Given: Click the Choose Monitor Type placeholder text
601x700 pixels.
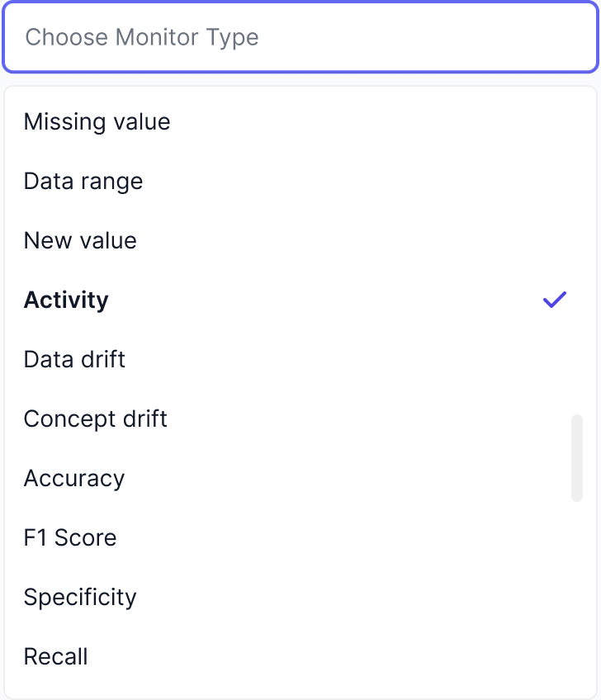Looking at the screenshot, I should tap(142, 38).
